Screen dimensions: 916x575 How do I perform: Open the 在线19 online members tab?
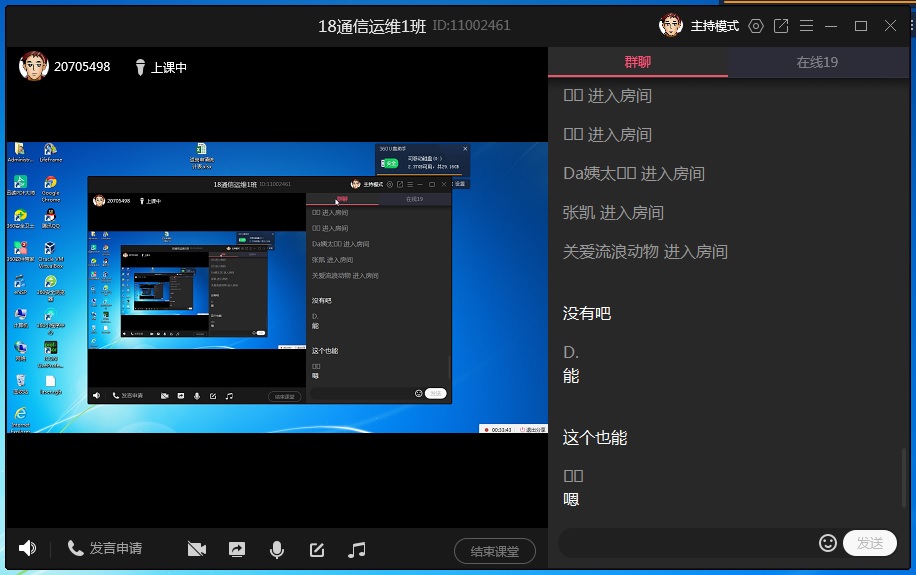point(817,62)
